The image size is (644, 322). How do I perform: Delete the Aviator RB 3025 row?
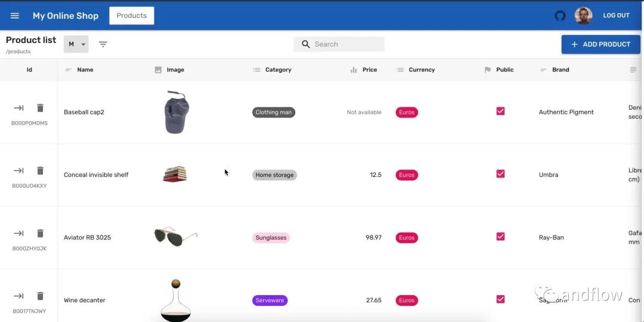click(41, 233)
